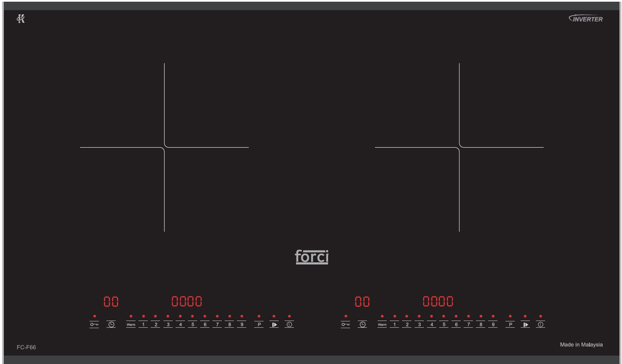The width and height of the screenshot is (622, 364).
Task: Set left zone power level to 7
Action: coord(217,324)
